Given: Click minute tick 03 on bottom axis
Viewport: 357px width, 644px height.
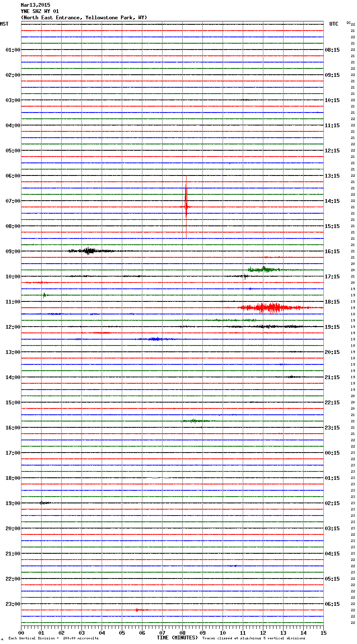Looking at the screenshot, I should [82, 633].
